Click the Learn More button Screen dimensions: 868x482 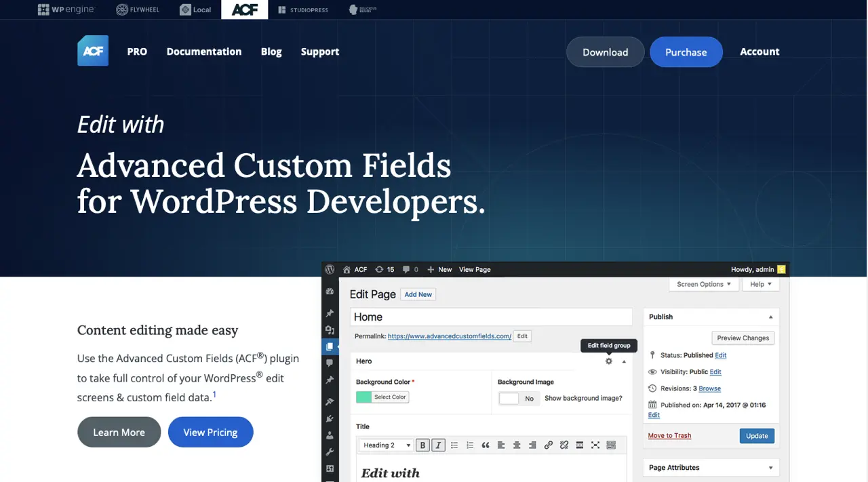(119, 433)
